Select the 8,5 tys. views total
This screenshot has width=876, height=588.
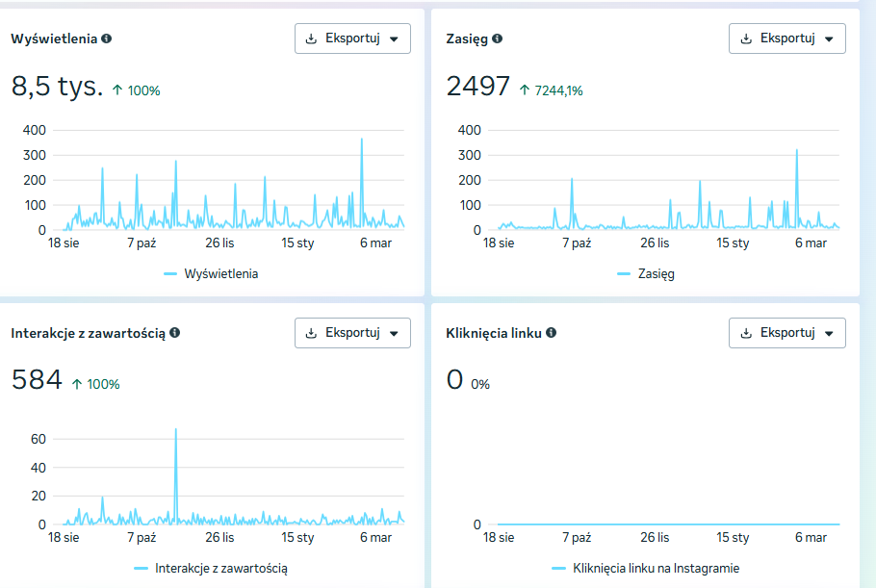(x=57, y=87)
